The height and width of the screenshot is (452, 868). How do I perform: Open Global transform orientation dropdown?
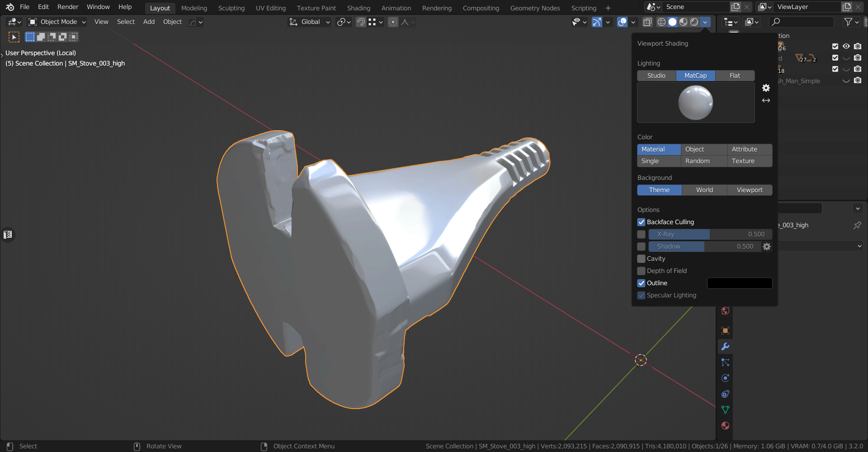click(x=310, y=22)
